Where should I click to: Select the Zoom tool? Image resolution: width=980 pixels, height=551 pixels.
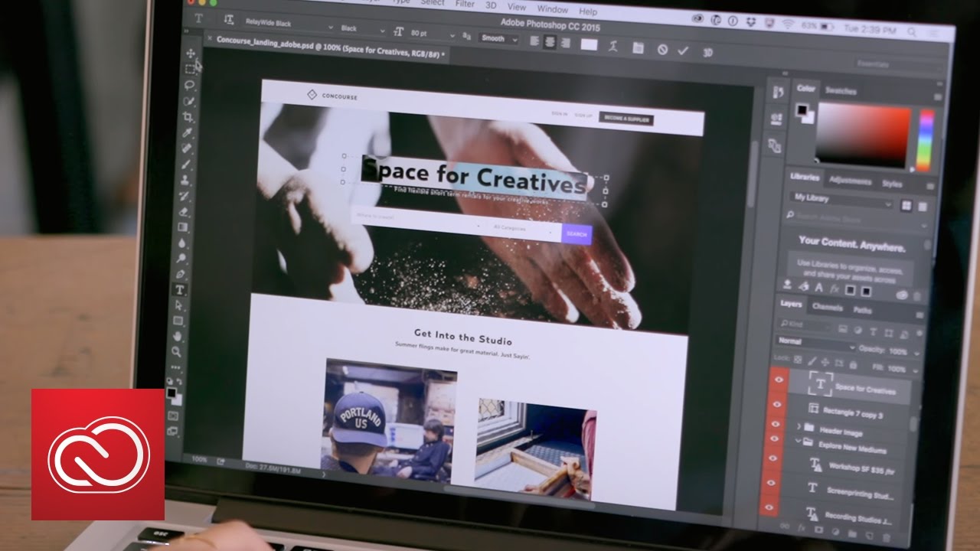tap(177, 352)
